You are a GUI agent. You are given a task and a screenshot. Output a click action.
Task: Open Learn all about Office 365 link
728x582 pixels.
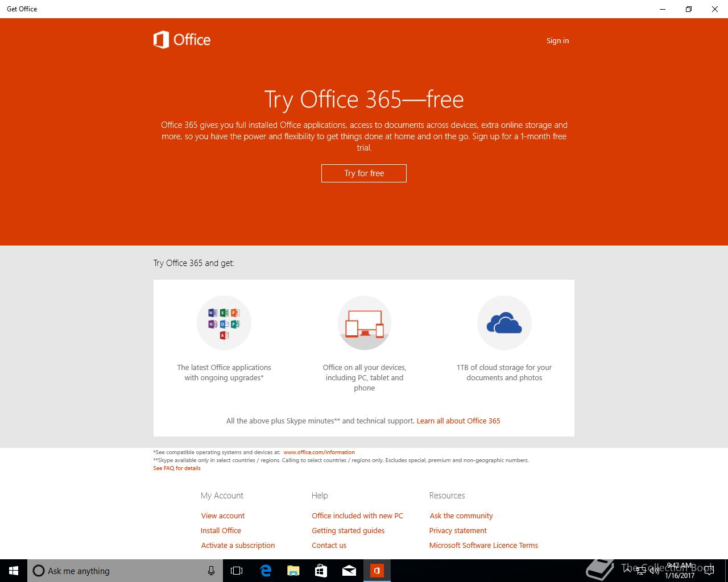[x=458, y=421]
